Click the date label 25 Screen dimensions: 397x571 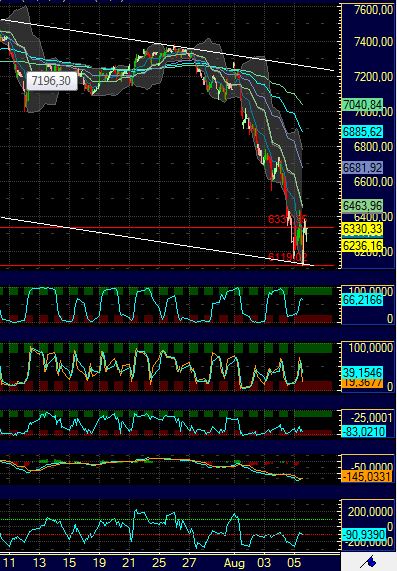159,563
